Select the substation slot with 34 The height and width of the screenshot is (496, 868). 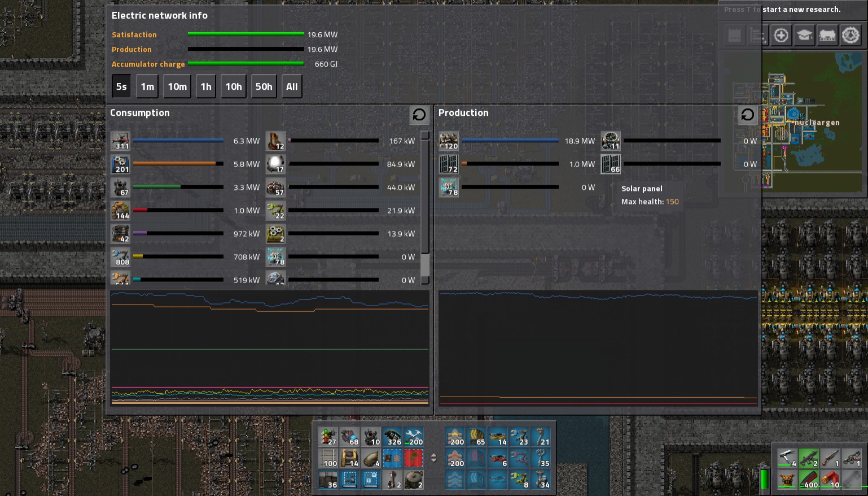(541, 480)
